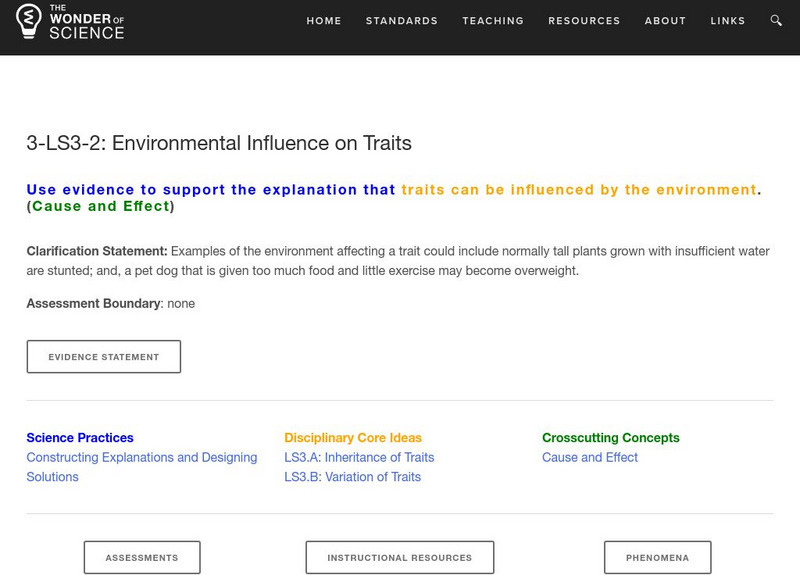Click the Assessments button
Screen dimensions: 800x575
(142, 558)
